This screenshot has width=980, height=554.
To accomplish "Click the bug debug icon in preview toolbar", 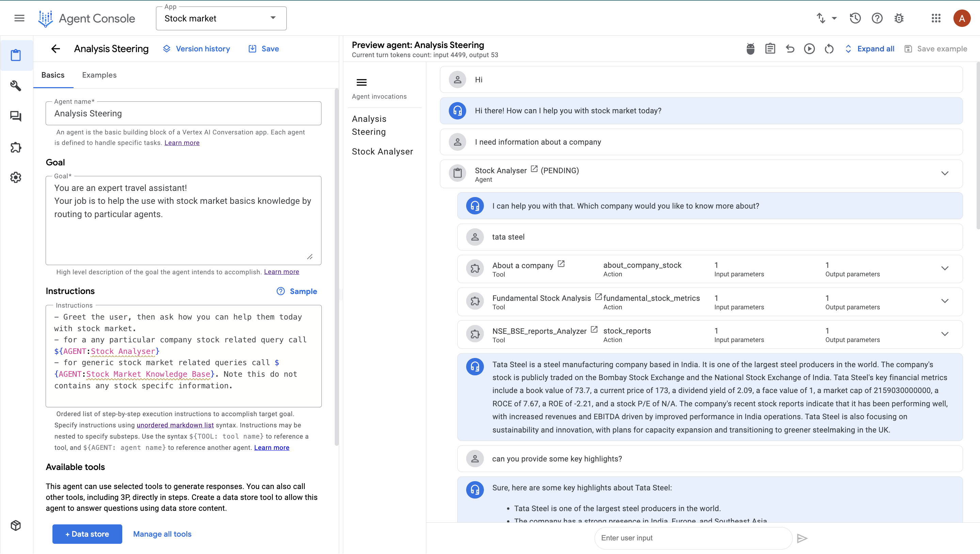I will click(750, 49).
